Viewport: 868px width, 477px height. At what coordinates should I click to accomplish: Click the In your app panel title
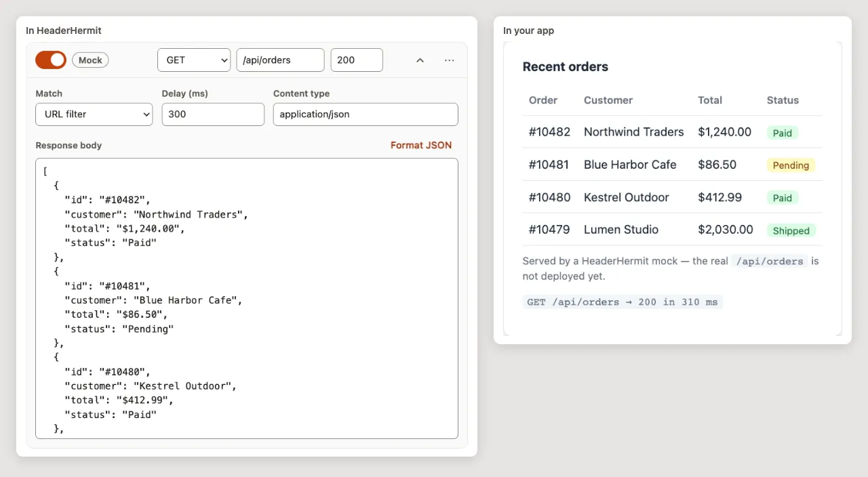pyautogui.click(x=529, y=30)
